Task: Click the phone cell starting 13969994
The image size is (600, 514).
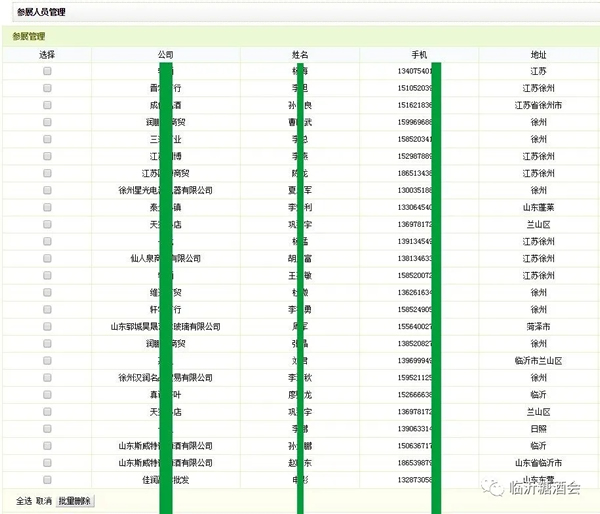Action: [415, 361]
